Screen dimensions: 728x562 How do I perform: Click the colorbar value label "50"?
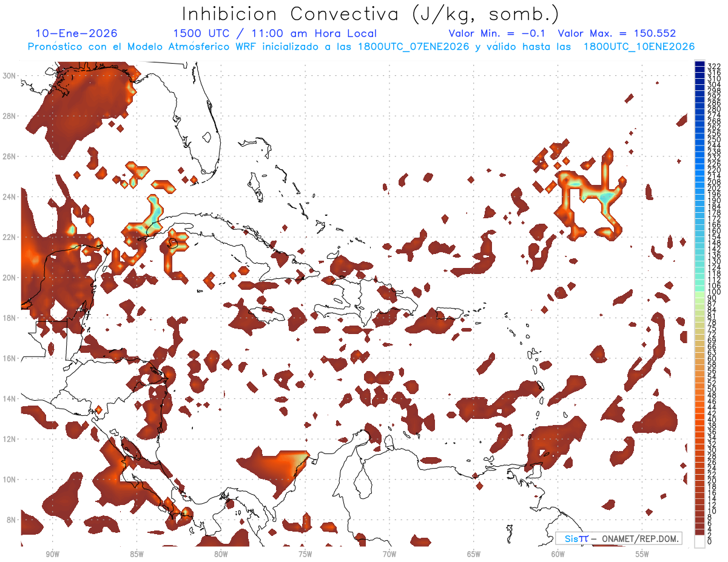(x=712, y=389)
